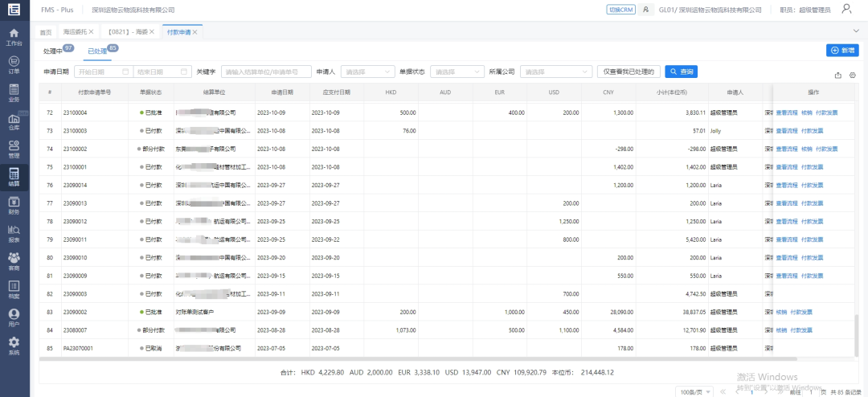This screenshot has height=397, width=868.
Task: Close the 【0821】- 海委 tab
Action: pyautogui.click(x=152, y=32)
